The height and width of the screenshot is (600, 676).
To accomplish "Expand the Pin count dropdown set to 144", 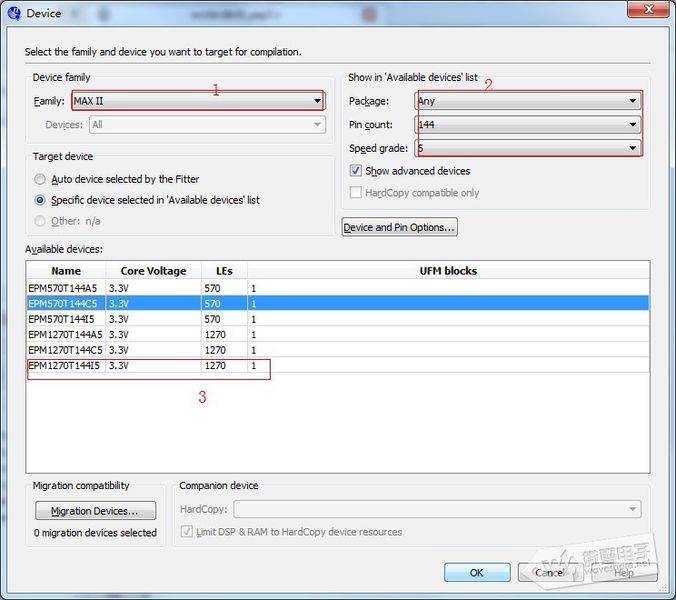I will click(528, 125).
